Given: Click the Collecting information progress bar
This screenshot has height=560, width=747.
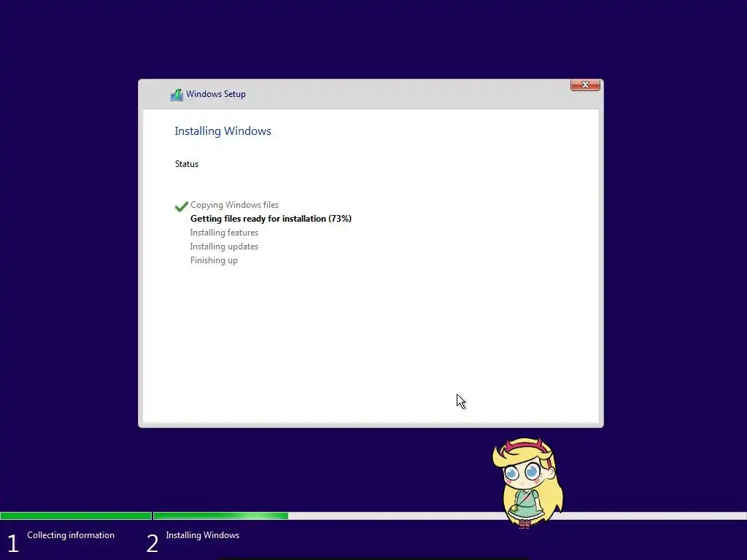Looking at the screenshot, I should 76,516.
